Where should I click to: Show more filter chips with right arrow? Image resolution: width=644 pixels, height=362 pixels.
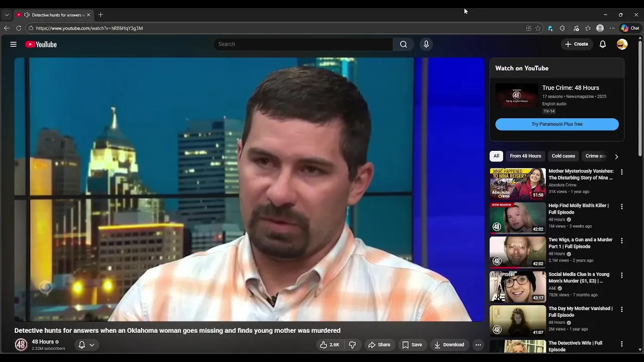(616, 156)
